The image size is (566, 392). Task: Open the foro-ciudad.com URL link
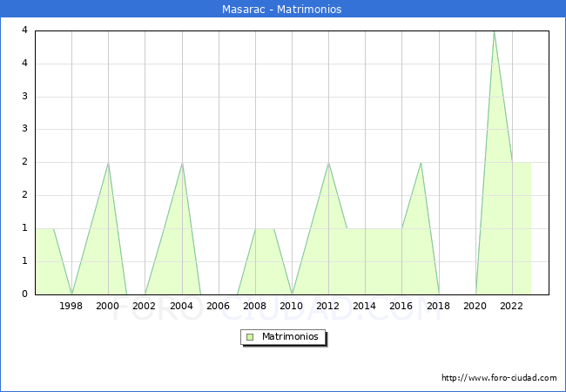pos(499,378)
